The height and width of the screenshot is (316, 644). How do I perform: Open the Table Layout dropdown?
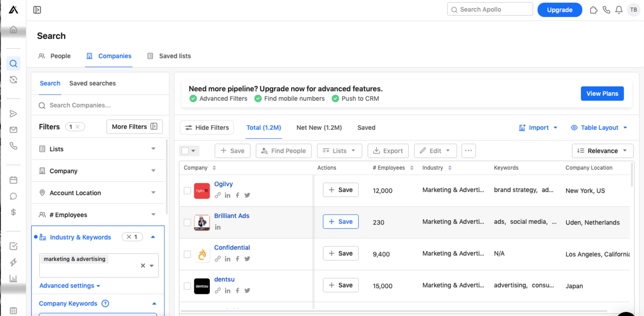point(599,128)
